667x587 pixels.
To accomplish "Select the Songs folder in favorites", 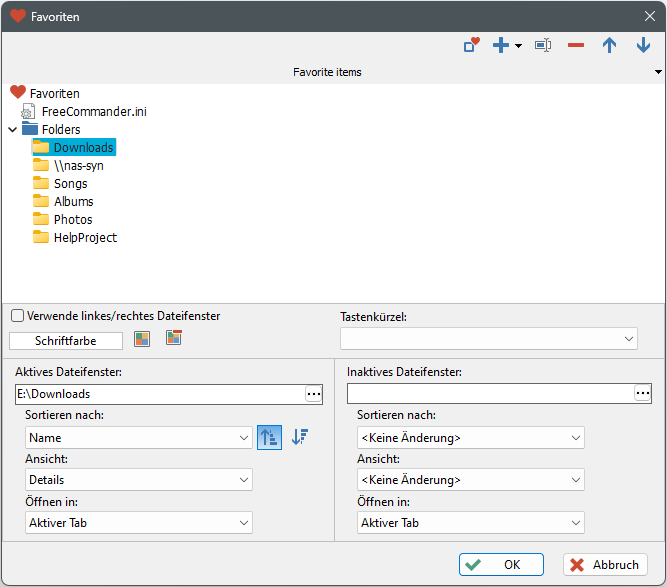I will coord(70,183).
